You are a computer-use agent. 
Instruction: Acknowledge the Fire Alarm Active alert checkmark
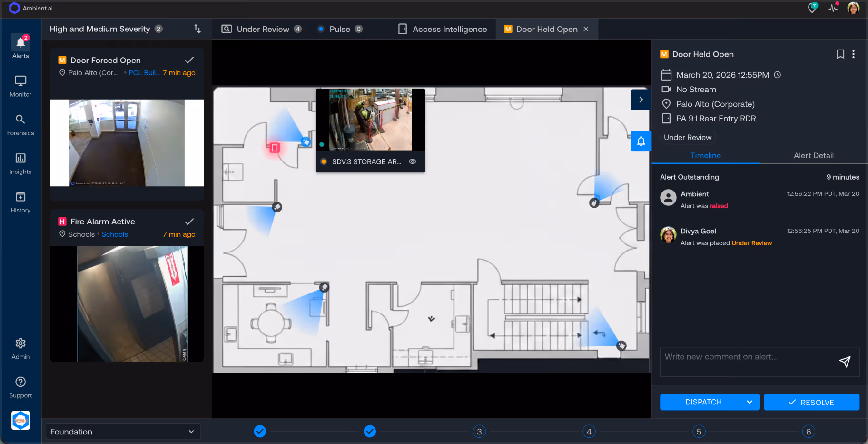pyautogui.click(x=189, y=222)
